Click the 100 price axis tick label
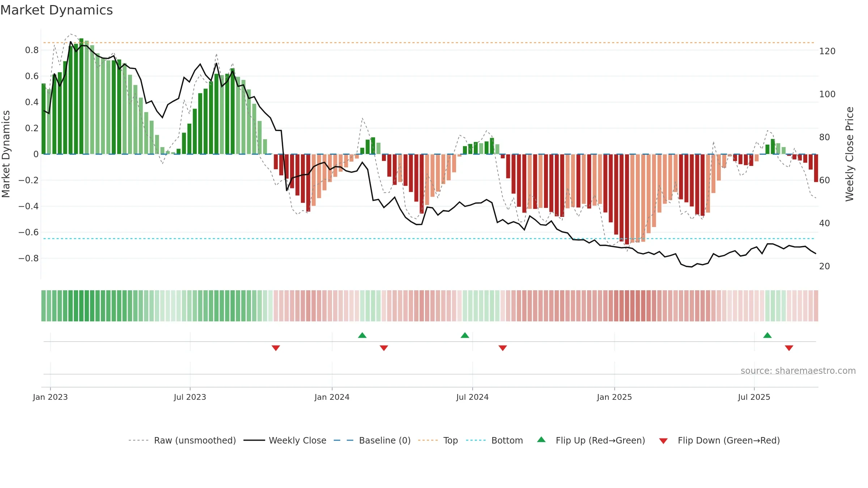Image resolution: width=868 pixels, height=488 pixels. click(x=827, y=94)
